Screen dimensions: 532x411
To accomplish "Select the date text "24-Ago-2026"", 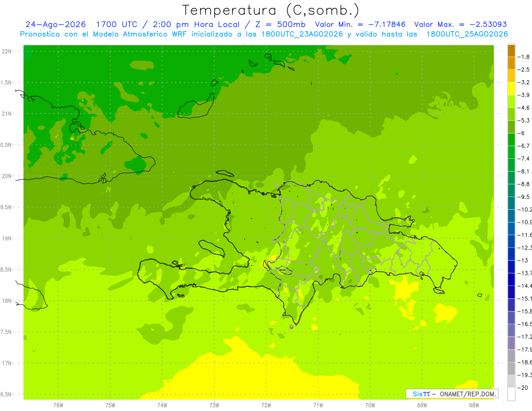I will 55,24.
